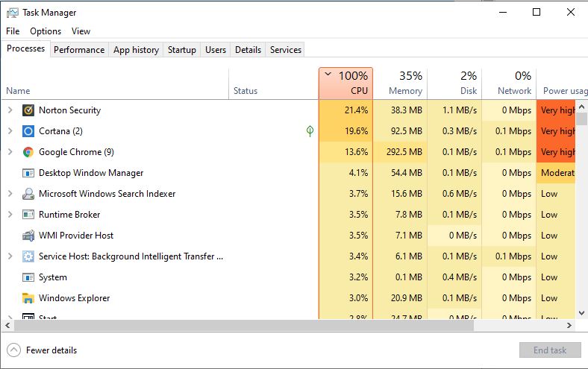Click the horizontal scrollbar left arrow
Image resolution: width=588 pixels, height=369 pixels.
pos(7,326)
